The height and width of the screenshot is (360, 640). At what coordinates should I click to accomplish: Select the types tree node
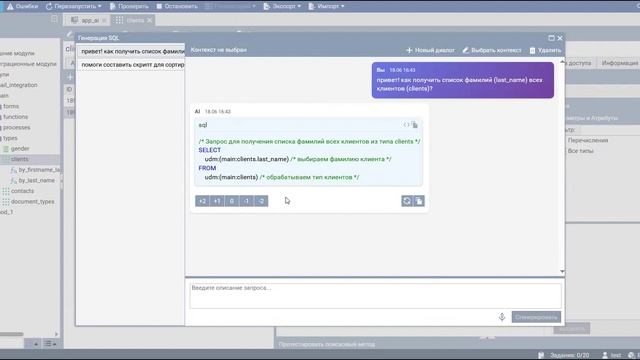click(10, 138)
